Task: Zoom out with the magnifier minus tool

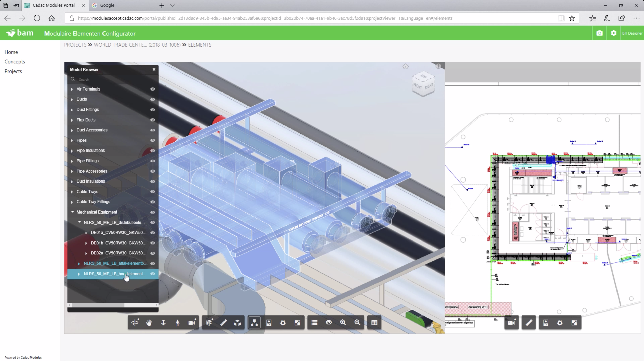Action: pyautogui.click(x=357, y=322)
